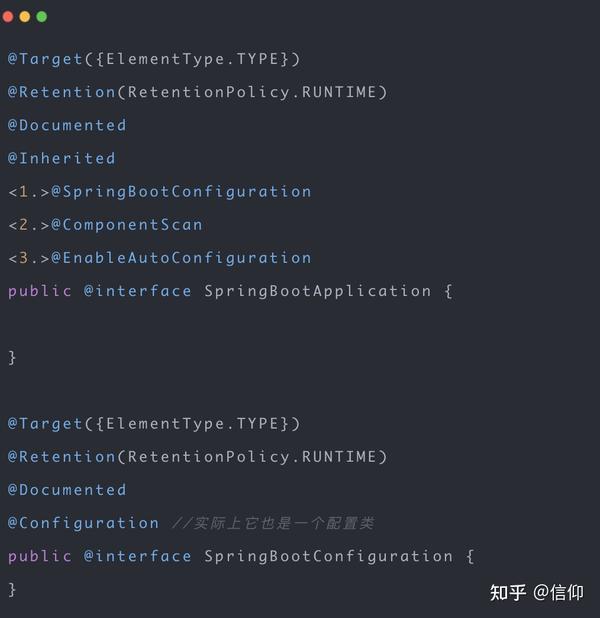The image size is (600, 618).
Task: Click the @Inherited annotation
Action: 62,158
